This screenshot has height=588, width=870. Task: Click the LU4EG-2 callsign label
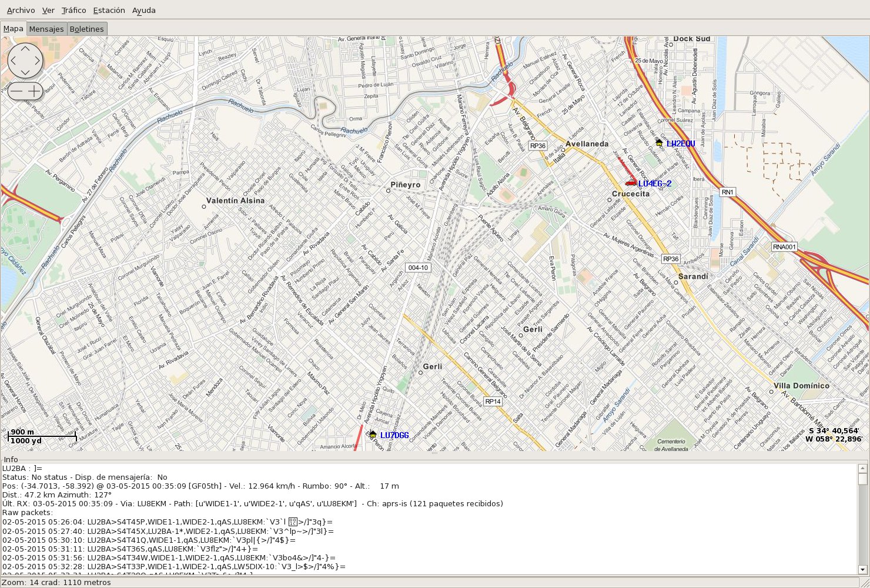pos(655,183)
